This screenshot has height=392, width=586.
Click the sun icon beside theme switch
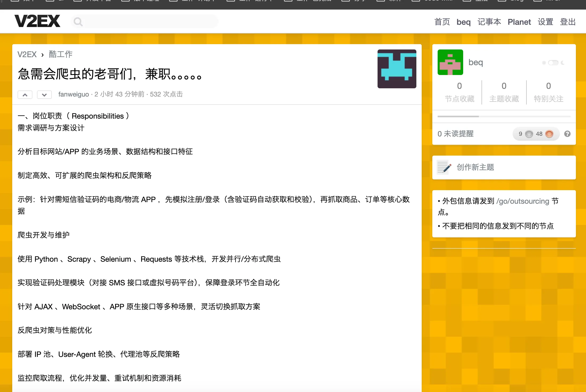point(544,63)
